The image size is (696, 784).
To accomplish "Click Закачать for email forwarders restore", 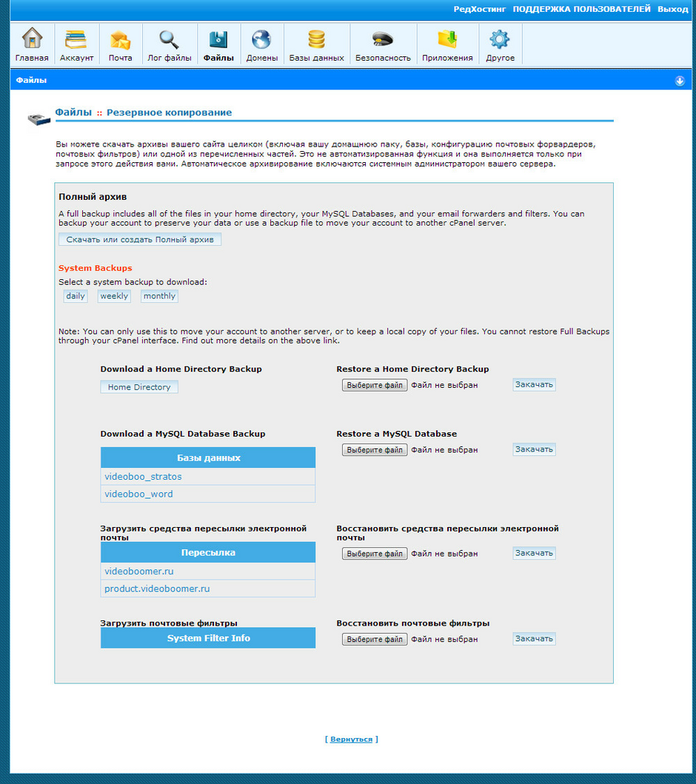I will pos(534,553).
